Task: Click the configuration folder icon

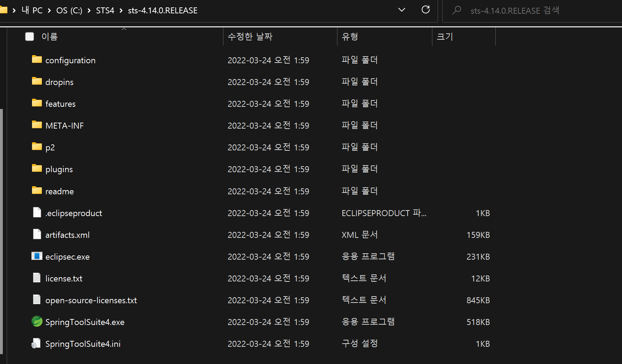Action: point(37,59)
